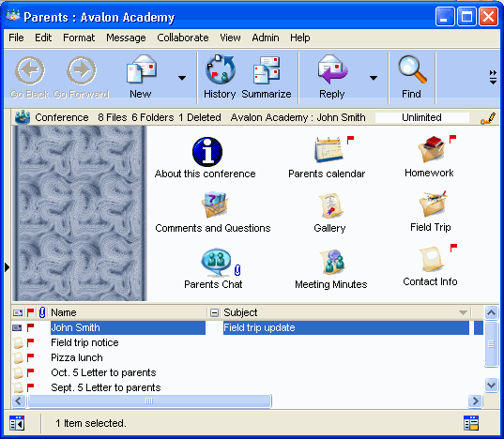Collapse the Subject column grouping box
The height and width of the screenshot is (439, 504).
coord(214,312)
